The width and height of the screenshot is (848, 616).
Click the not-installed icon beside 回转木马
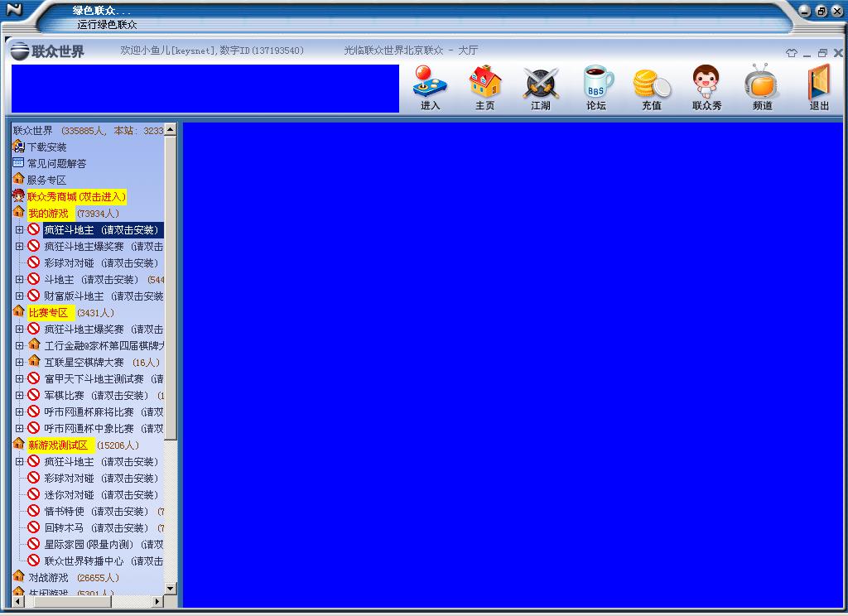click(33, 527)
